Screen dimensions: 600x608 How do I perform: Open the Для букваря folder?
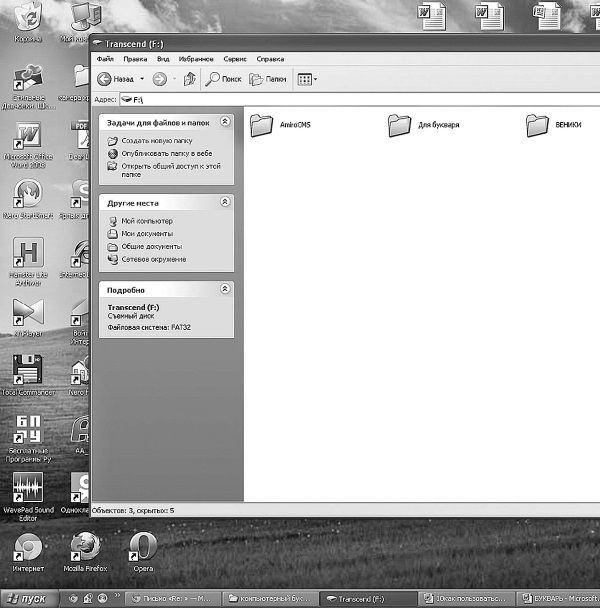400,125
